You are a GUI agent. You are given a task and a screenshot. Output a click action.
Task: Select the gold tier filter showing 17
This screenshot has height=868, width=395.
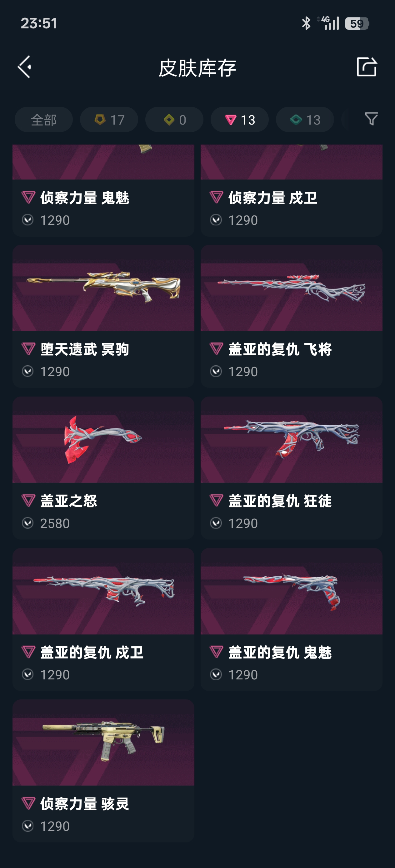[109, 120]
